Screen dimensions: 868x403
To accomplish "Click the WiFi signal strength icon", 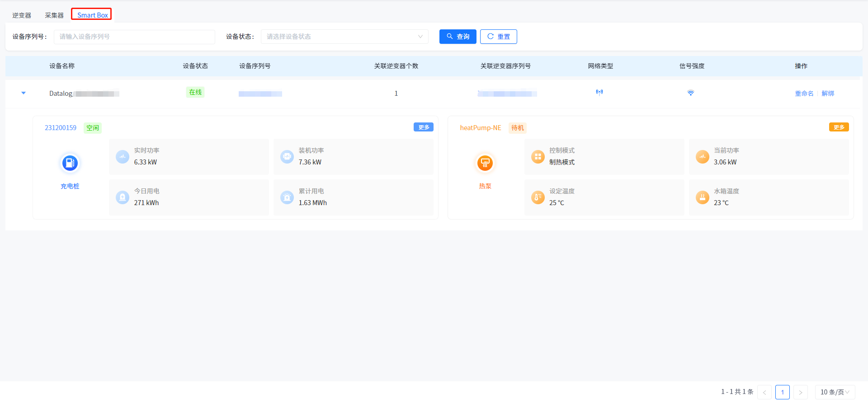I will [690, 93].
